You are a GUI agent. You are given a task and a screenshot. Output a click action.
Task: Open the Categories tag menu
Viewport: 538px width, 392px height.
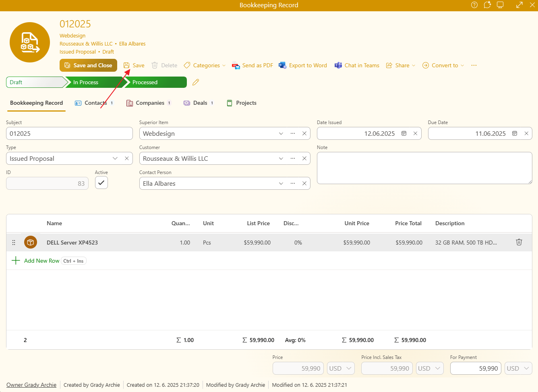(205, 65)
